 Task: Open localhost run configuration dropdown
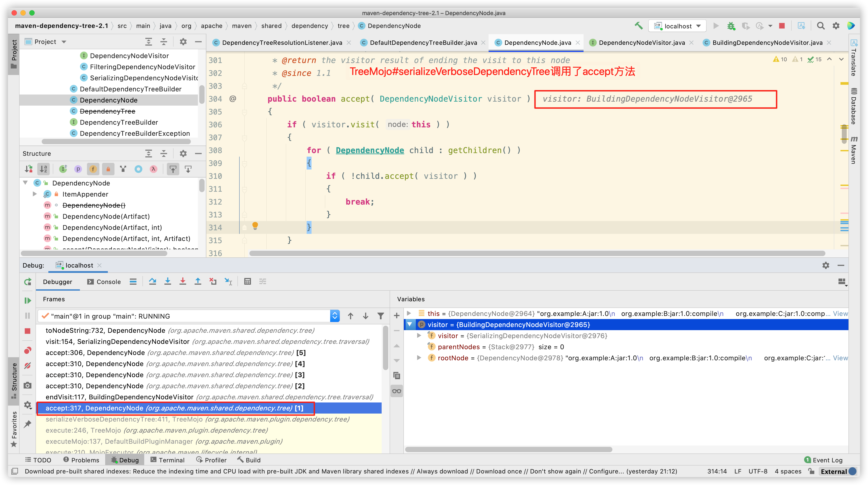[x=677, y=26]
